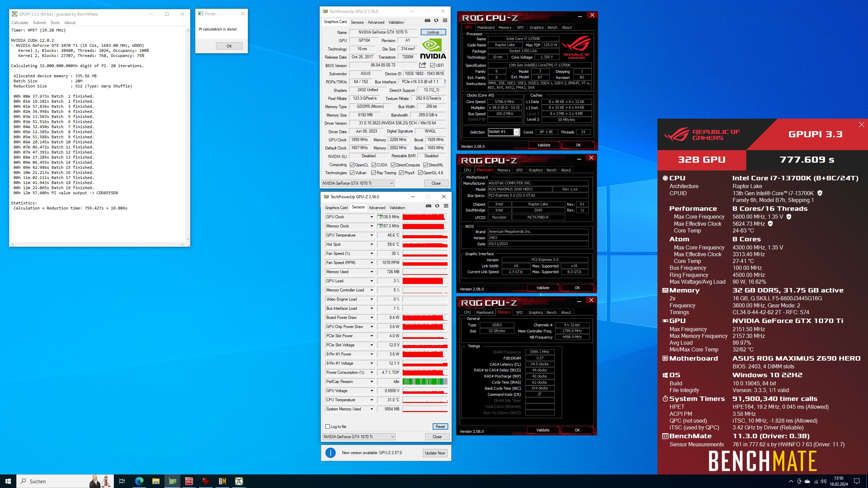Switch to Advanced tab in top GPU-Z window

coord(376,22)
